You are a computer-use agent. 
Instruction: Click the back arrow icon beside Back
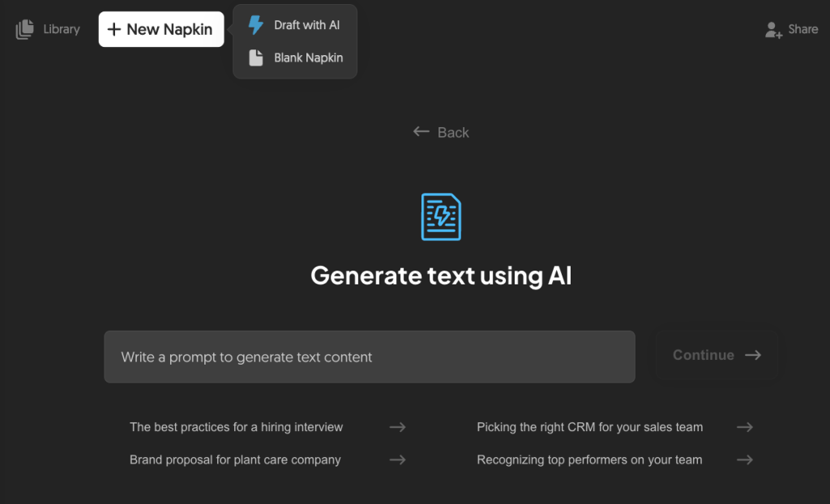pyautogui.click(x=420, y=131)
